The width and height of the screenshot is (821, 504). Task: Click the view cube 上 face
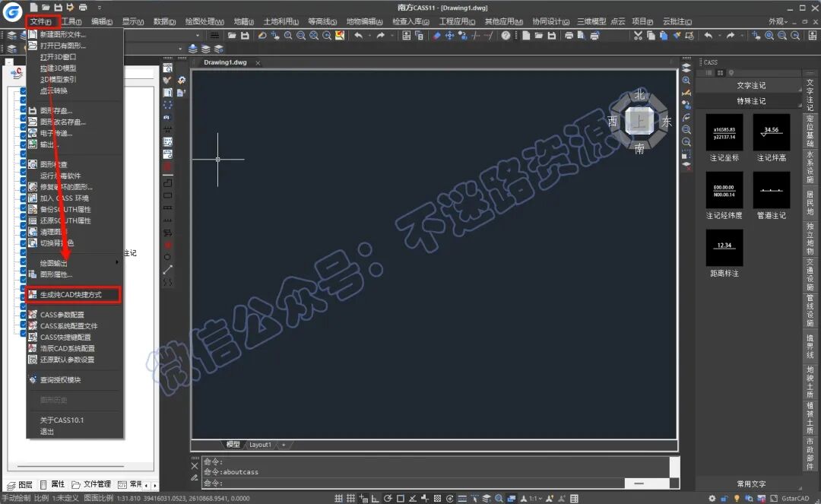click(x=639, y=122)
